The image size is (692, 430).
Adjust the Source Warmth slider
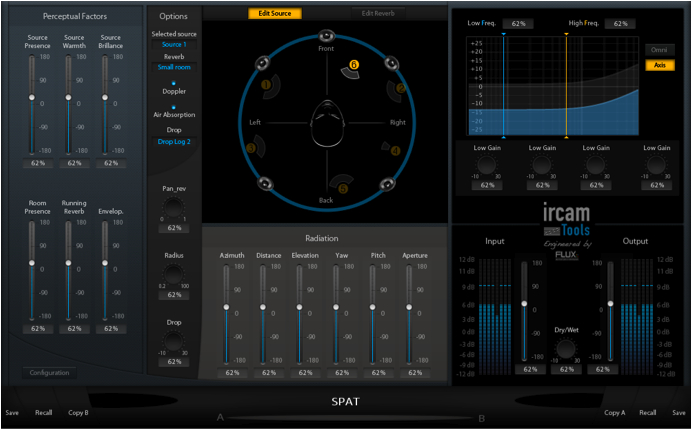pyautogui.click(x=68, y=105)
